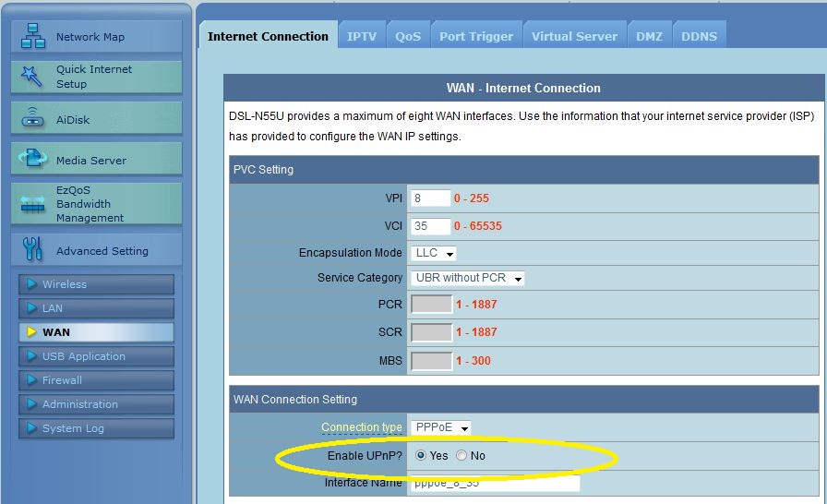Select No for Enable UPnP

pos(461,456)
